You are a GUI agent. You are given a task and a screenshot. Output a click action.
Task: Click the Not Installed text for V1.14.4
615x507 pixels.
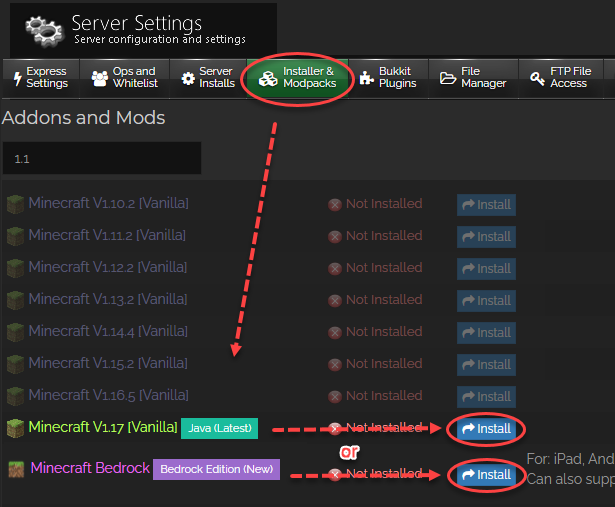click(x=384, y=332)
